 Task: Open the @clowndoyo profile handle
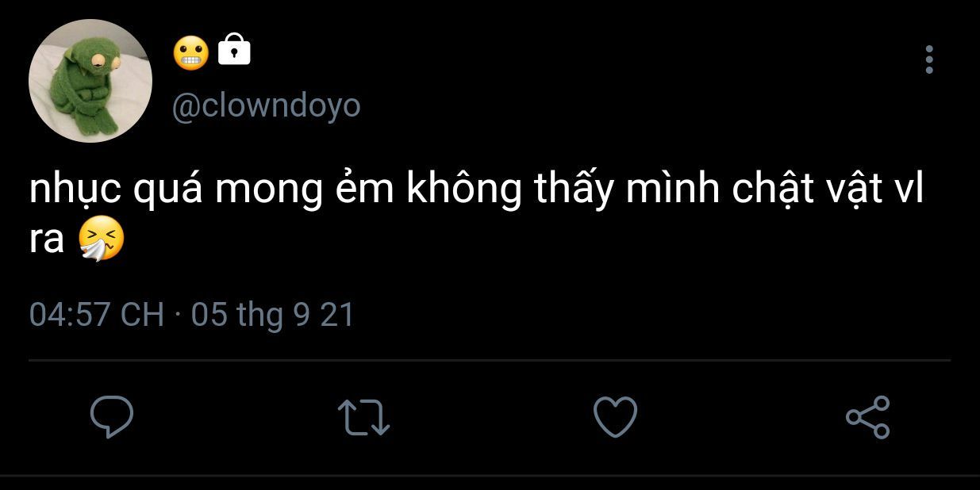click(x=266, y=105)
